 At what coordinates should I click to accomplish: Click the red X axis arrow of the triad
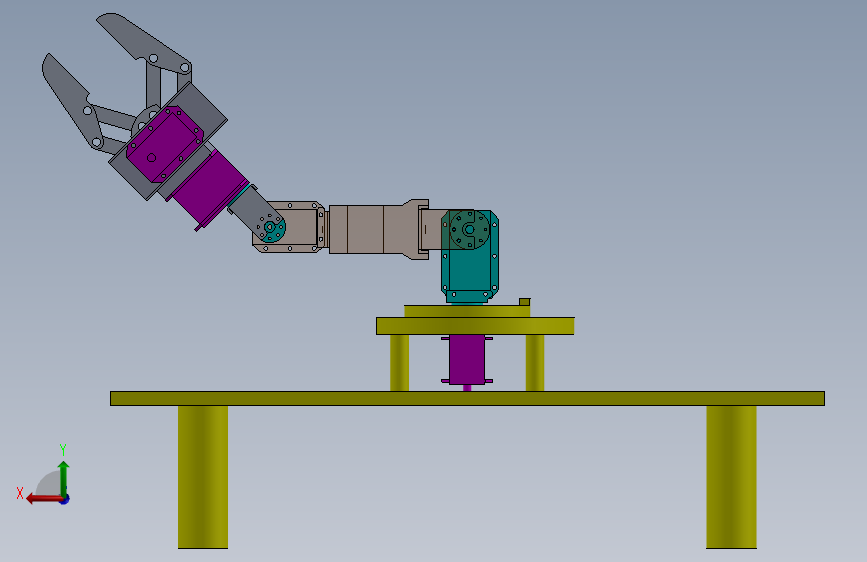pyautogui.click(x=44, y=499)
